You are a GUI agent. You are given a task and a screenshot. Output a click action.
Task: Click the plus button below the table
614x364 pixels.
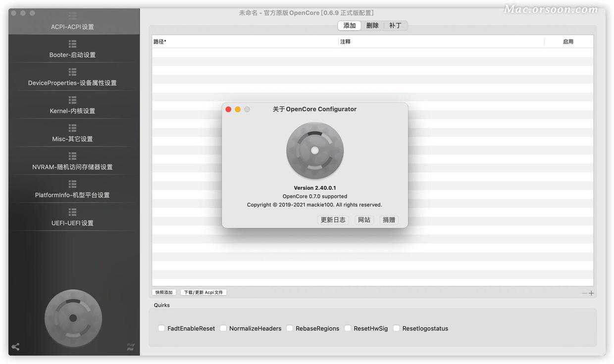[x=591, y=293]
